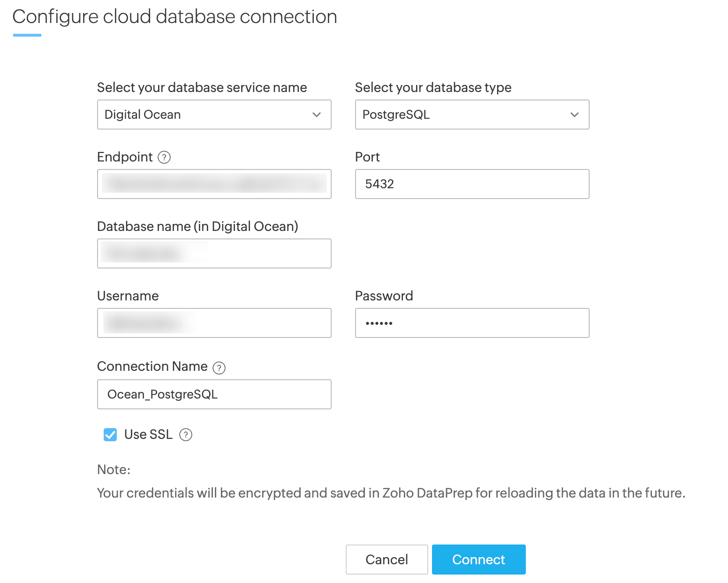Click the chevron arrow beside Digital Ocean
Screen dimensions: 728x583
pyautogui.click(x=317, y=115)
